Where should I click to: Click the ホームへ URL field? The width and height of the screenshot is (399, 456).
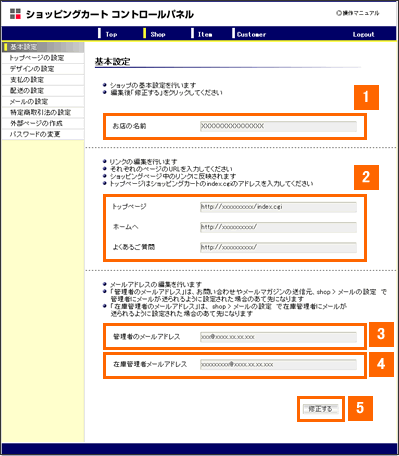click(x=278, y=227)
